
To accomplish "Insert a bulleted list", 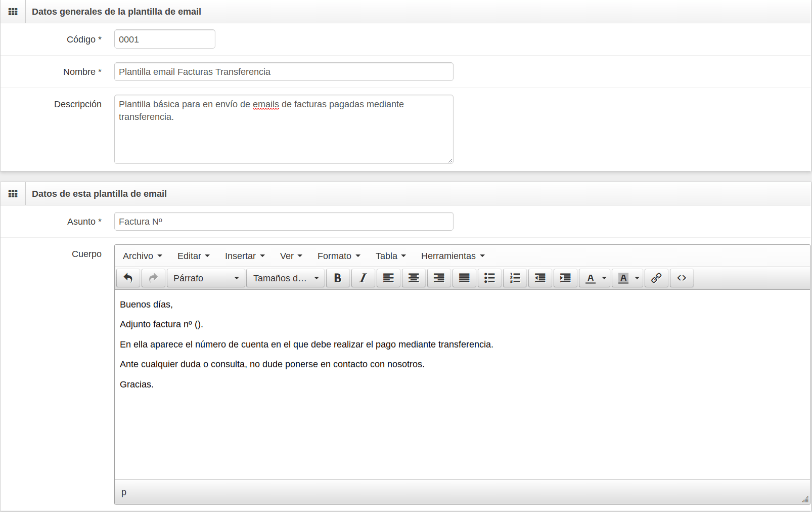I will click(489, 278).
